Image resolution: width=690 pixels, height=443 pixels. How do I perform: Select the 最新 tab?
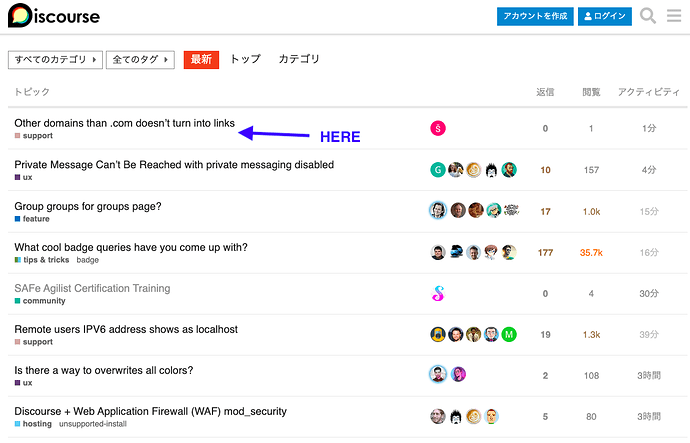[x=201, y=60]
